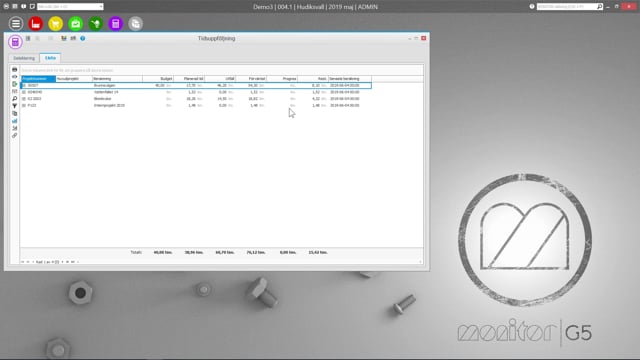Click the icon below the blue chart icon
Viewport: 640px width, 360px height.
(x=15, y=128)
